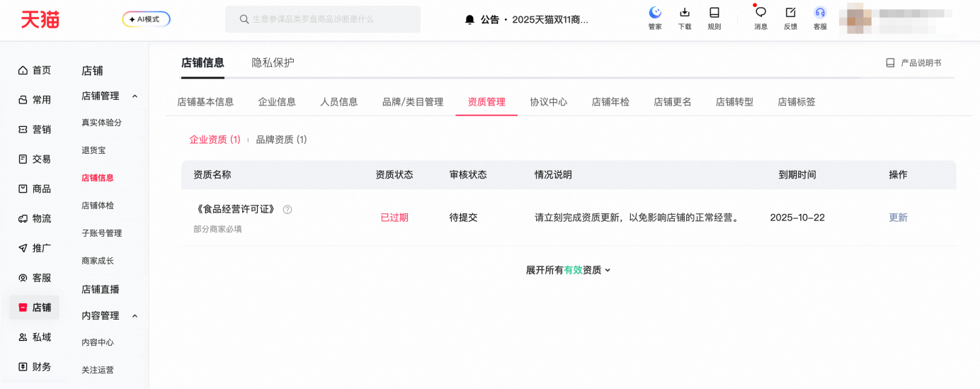The image size is (980, 389).
Task: Open the 人员信息 tab
Action: [339, 102]
